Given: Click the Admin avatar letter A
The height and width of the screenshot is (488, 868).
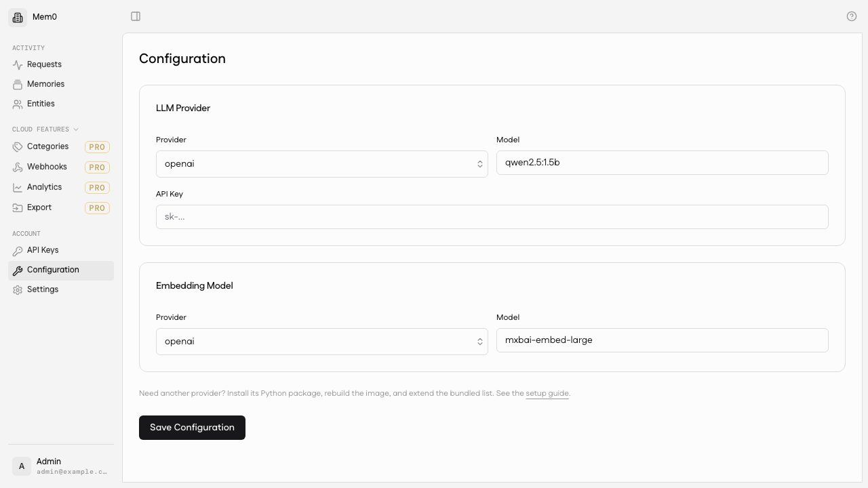Looking at the screenshot, I should (x=22, y=466).
